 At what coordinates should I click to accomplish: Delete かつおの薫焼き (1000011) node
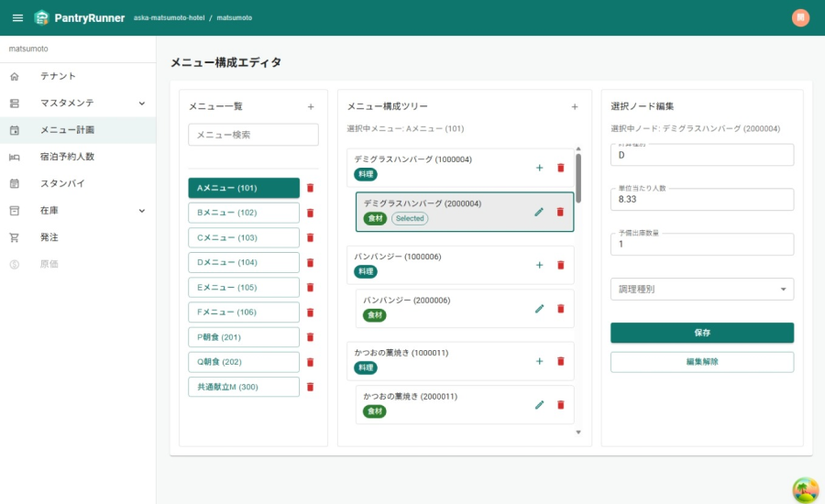(x=561, y=361)
